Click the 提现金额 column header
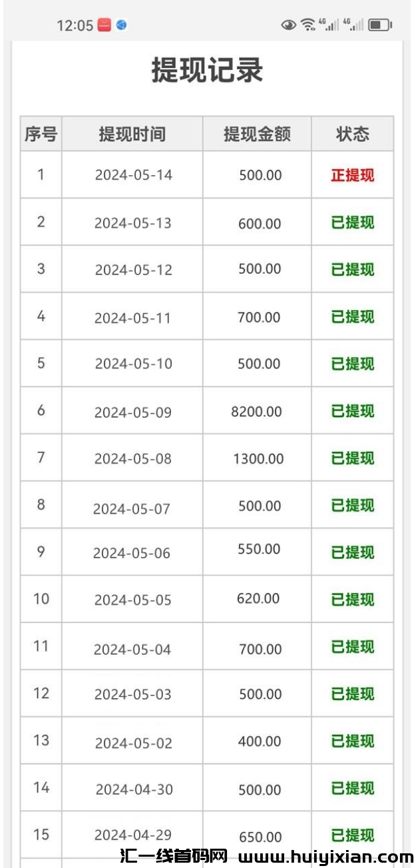 click(x=257, y=135)
